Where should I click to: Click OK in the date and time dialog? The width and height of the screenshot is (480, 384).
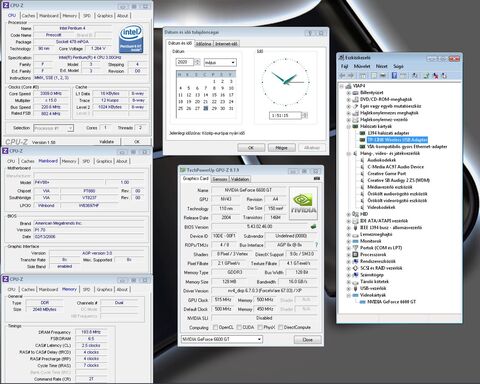pos(251,147)
